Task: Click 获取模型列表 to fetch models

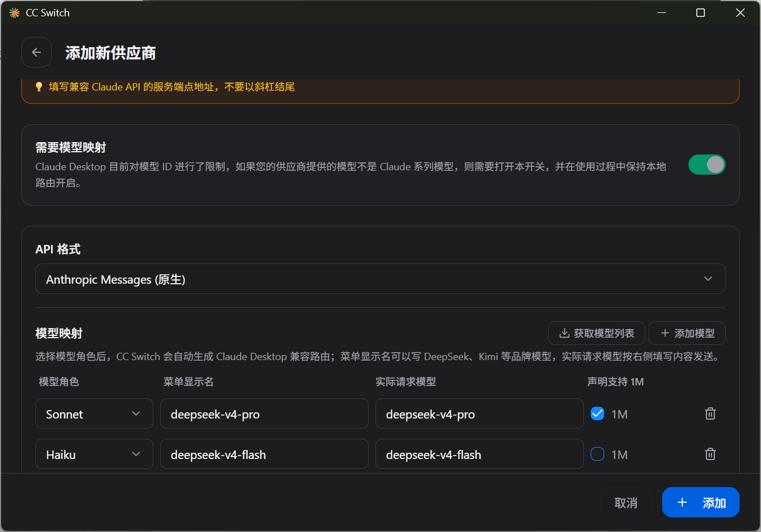Action: 596,333
